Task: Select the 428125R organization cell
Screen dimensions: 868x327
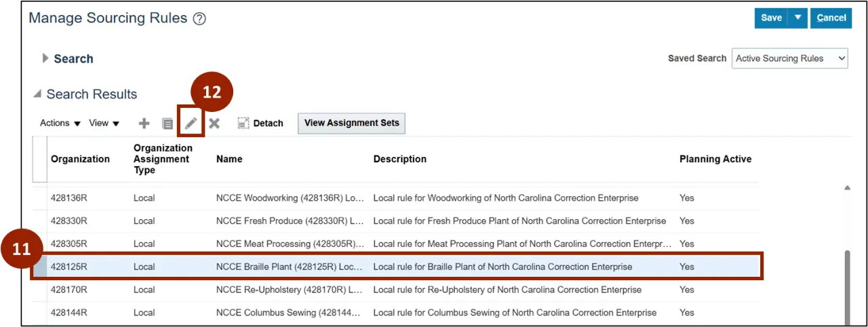Action: [x=69, y=267]
